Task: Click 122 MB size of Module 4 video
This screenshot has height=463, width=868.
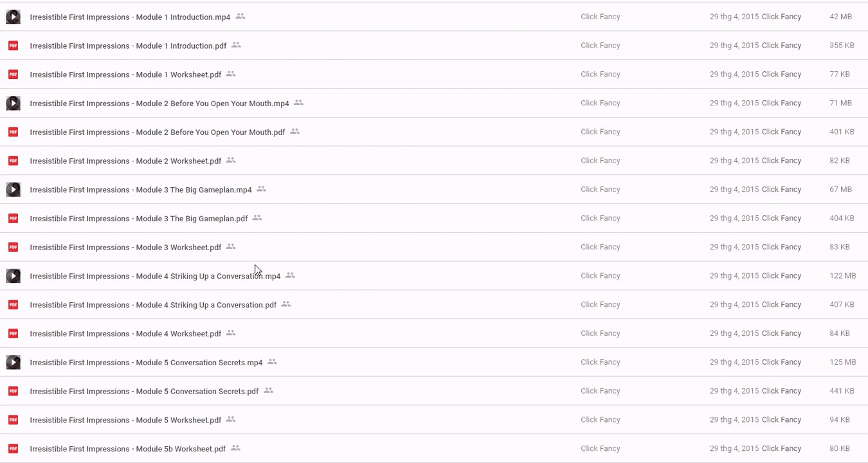Action: tap(842, 276)
